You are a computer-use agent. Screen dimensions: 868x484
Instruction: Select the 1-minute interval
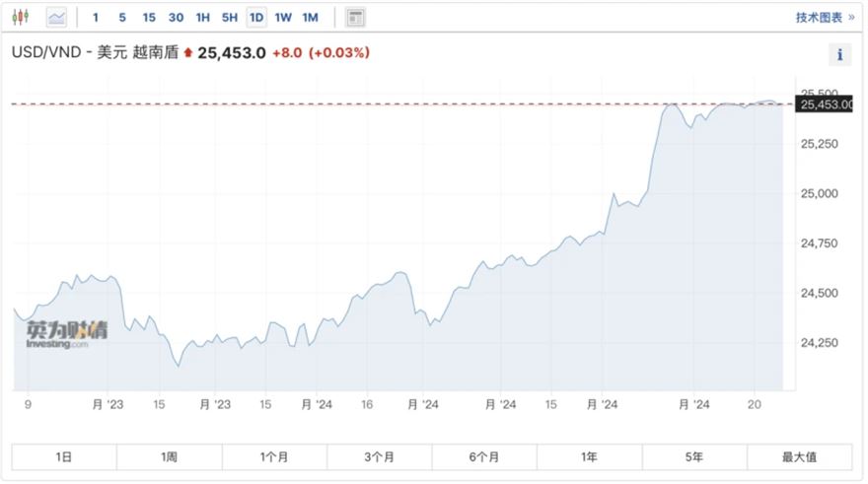pyautogui.click(x=96, y=17)
